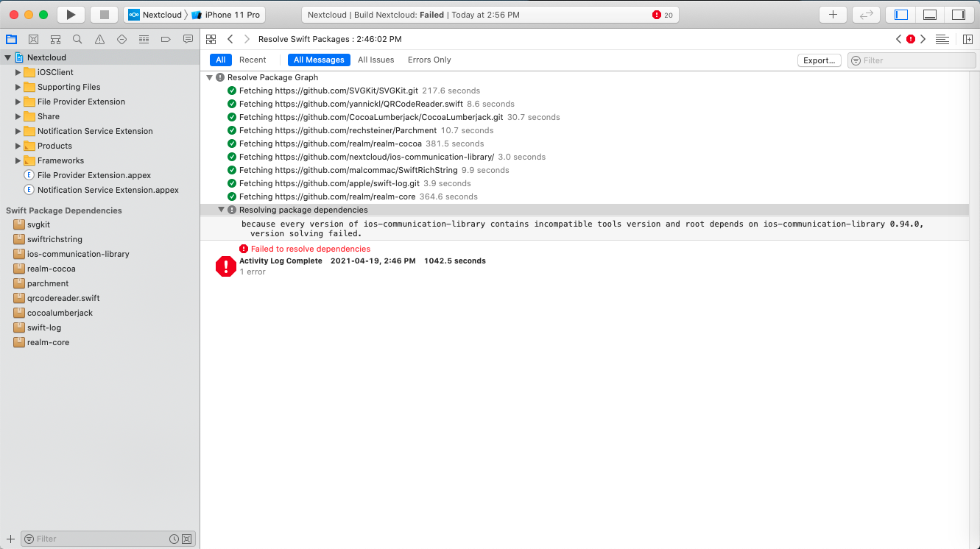Viewport: 980px width, 549px height.
Task: Choose the iPhone 11 Pro destination
Action: point(226,15)
